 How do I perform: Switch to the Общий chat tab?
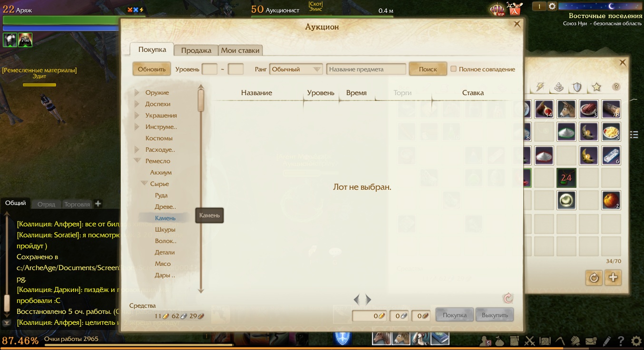point(16,203)
